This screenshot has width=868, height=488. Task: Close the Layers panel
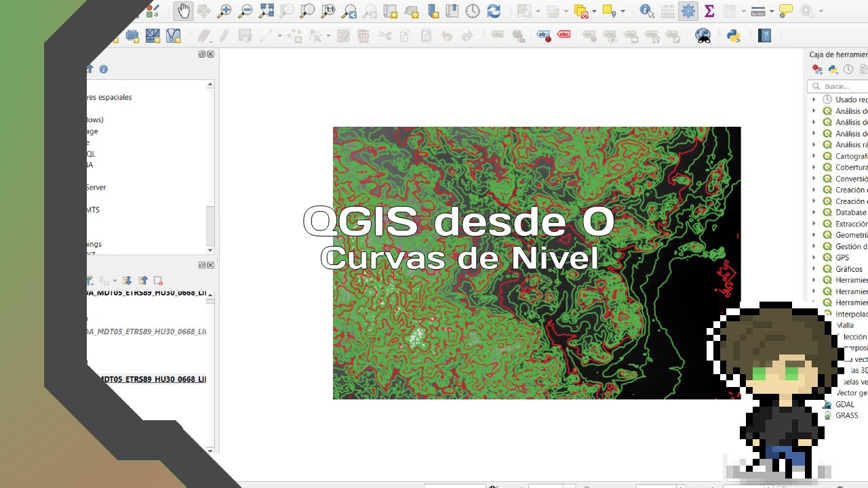click(210, 265)
